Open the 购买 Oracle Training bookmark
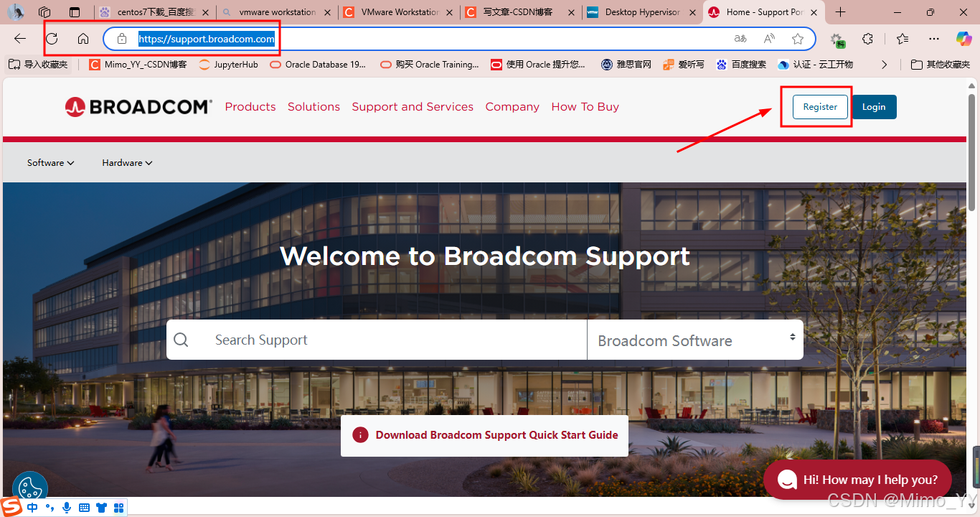This screenshot has width=980, height=517. click(430, 65)
